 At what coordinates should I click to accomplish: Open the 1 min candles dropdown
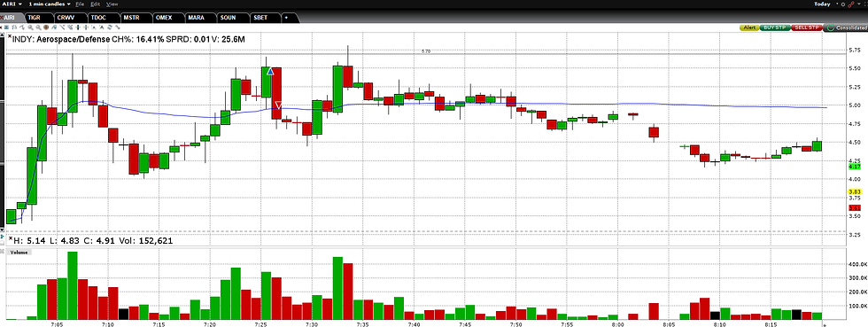[50, 4]
